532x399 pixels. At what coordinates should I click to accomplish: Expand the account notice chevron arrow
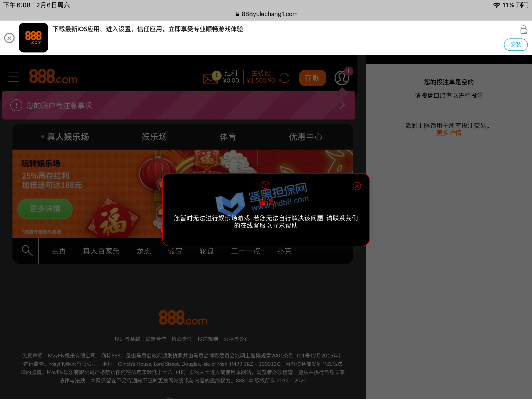coord(342,105)
